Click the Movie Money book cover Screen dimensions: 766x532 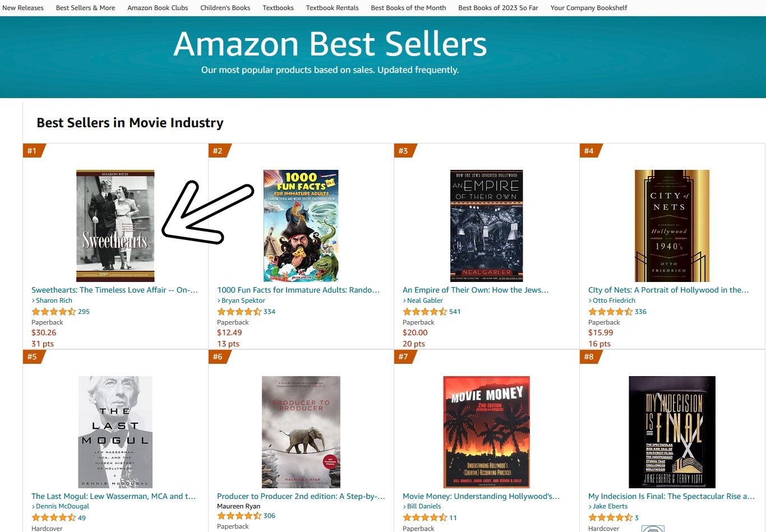pos(487,432)
